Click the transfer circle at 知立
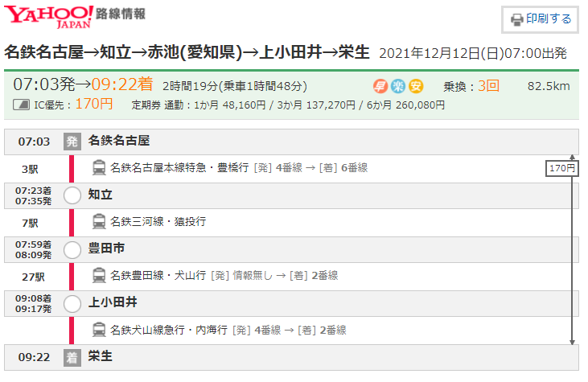Viewport: 588px width, 382px height. pos(72,195)
